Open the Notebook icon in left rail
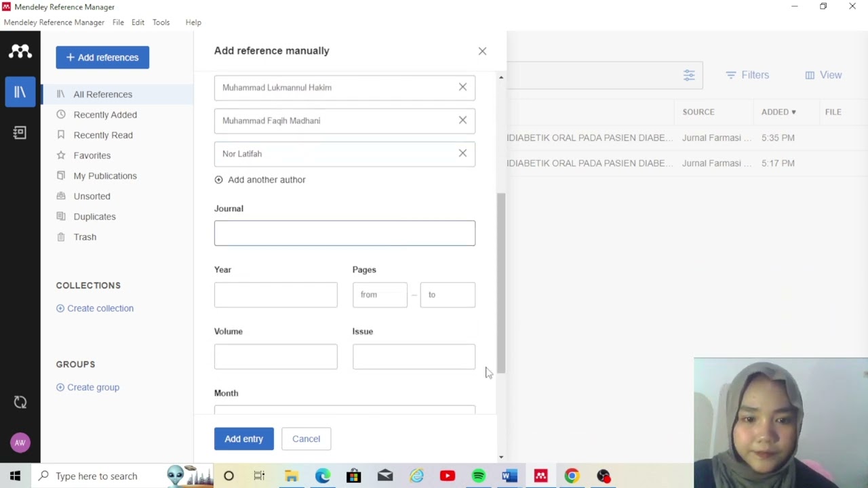Viewport: 868px width, 488px height. tap(20, 133)
